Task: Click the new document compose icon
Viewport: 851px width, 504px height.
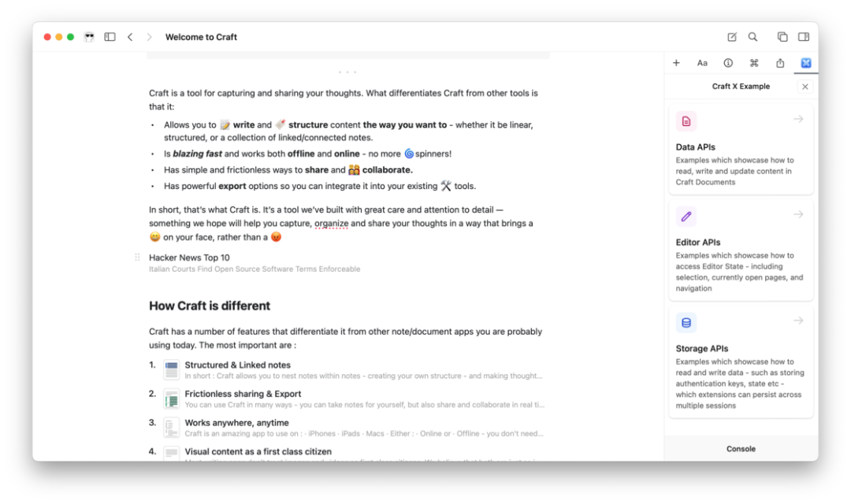Action: 732,37
